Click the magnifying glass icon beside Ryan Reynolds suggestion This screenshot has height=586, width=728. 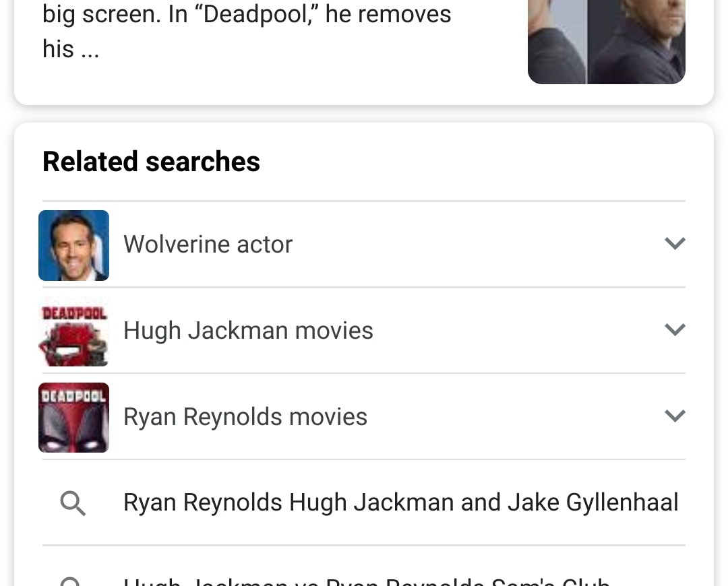pos(73,503)
